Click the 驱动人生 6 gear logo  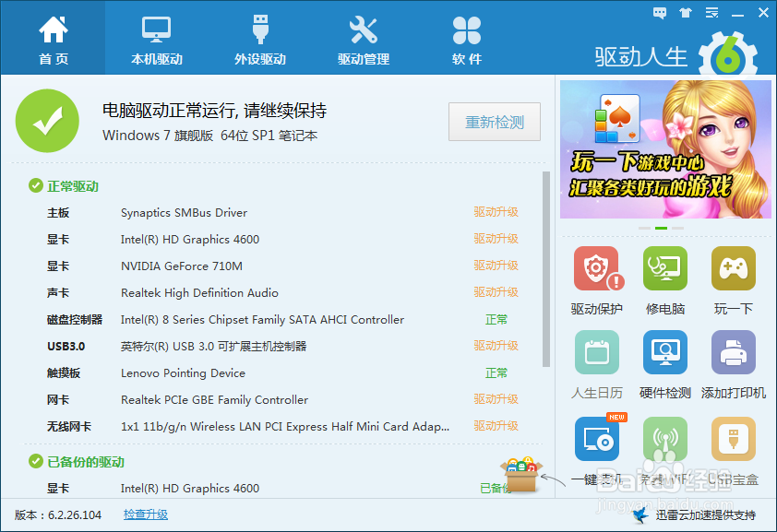click(728, 54)
